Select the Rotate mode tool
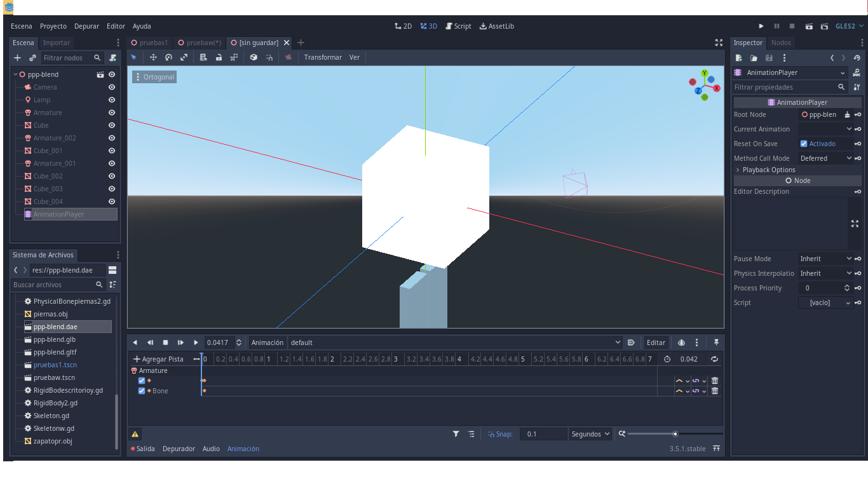This screenshot has height=488, width=868. click(168, 57)
